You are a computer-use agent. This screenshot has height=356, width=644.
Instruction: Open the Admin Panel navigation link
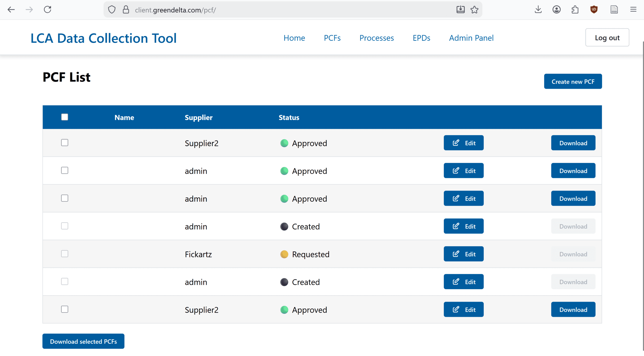pyautogui.click(x=471, y=38)
